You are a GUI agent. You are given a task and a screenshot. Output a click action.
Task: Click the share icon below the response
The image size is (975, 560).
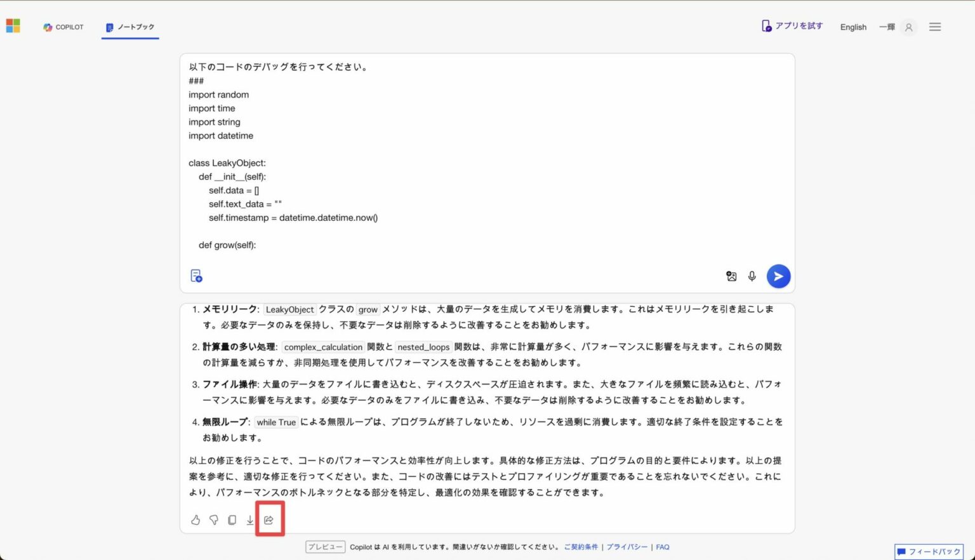[x=269, y=519]
